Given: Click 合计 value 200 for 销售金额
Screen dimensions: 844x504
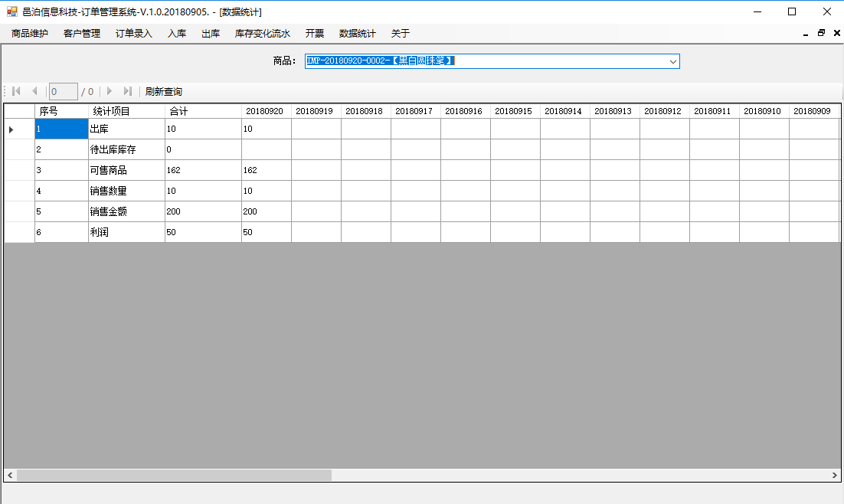Looking at the screenshot, I should 203,211.
